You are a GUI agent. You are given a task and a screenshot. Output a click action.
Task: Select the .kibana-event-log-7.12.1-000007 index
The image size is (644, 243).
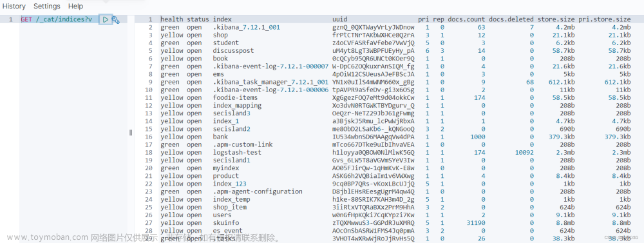[270, 66]
